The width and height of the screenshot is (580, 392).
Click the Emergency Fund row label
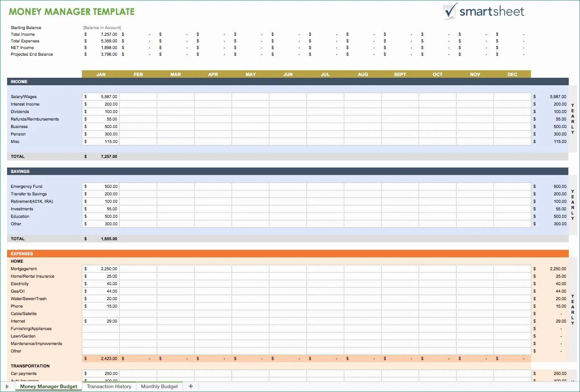coord(27,187)
